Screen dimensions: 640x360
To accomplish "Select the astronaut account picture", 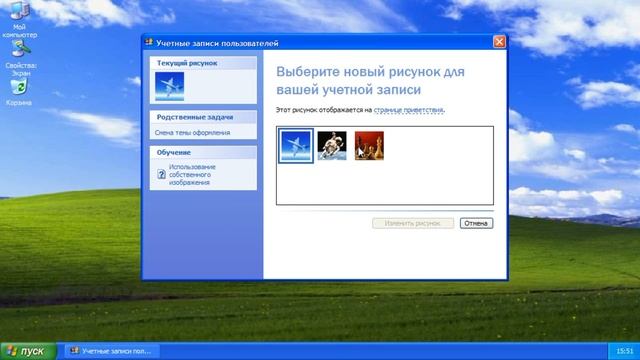I will tap(332, 146).
